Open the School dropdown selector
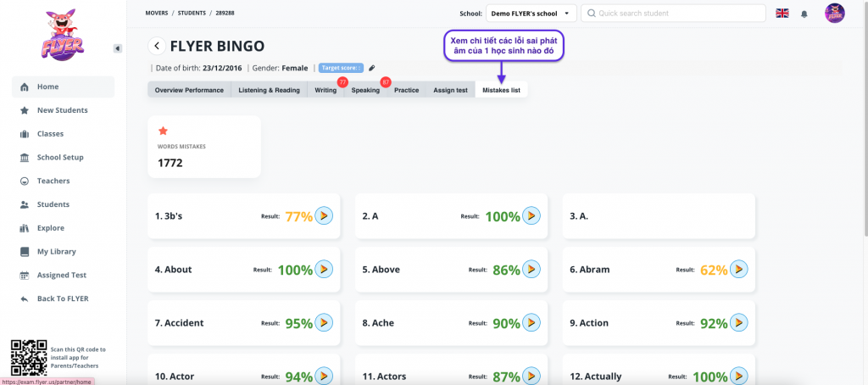The image size is (868, 385). click(531, 14)
